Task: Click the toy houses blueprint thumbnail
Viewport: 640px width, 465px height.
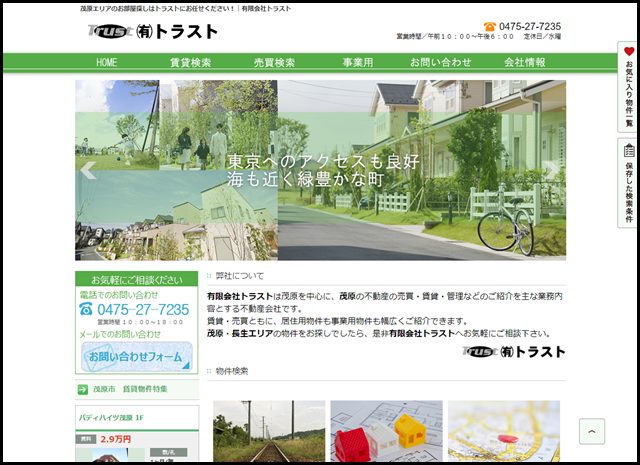Action: point(387,431)
